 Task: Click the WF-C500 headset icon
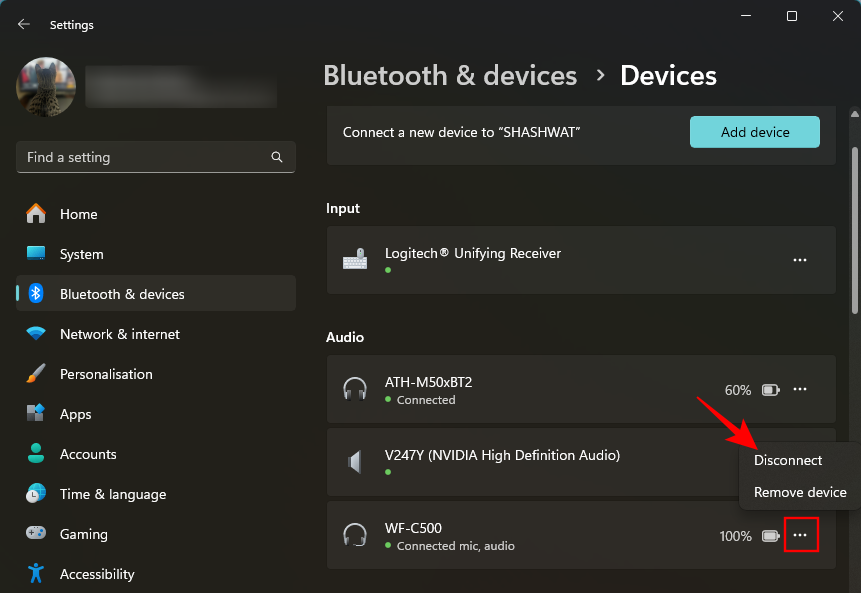point(355,534)
